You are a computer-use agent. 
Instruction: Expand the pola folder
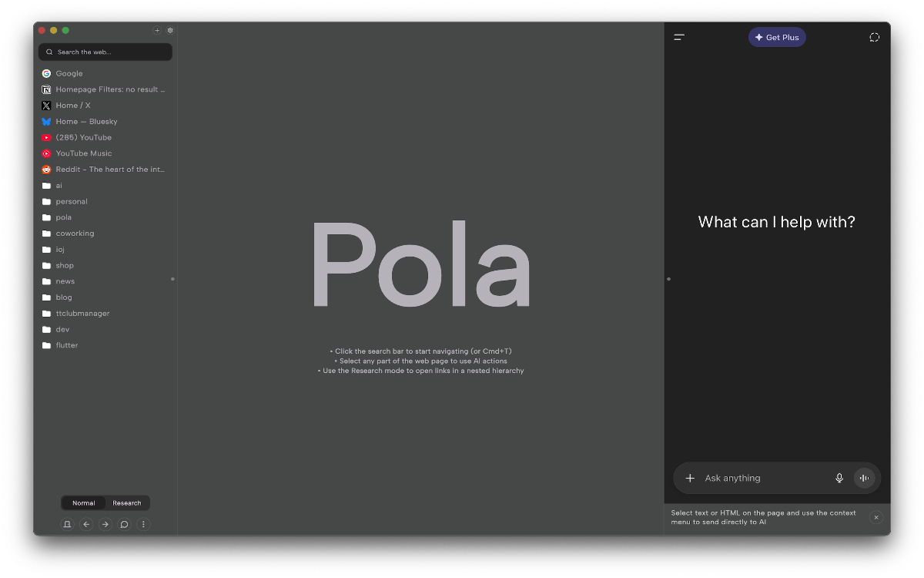click(105, 217)
